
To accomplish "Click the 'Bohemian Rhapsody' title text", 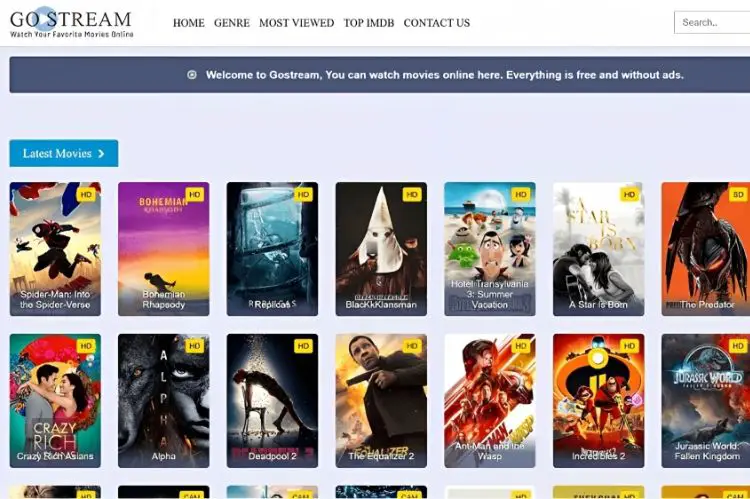I will [x=164, y=299].
